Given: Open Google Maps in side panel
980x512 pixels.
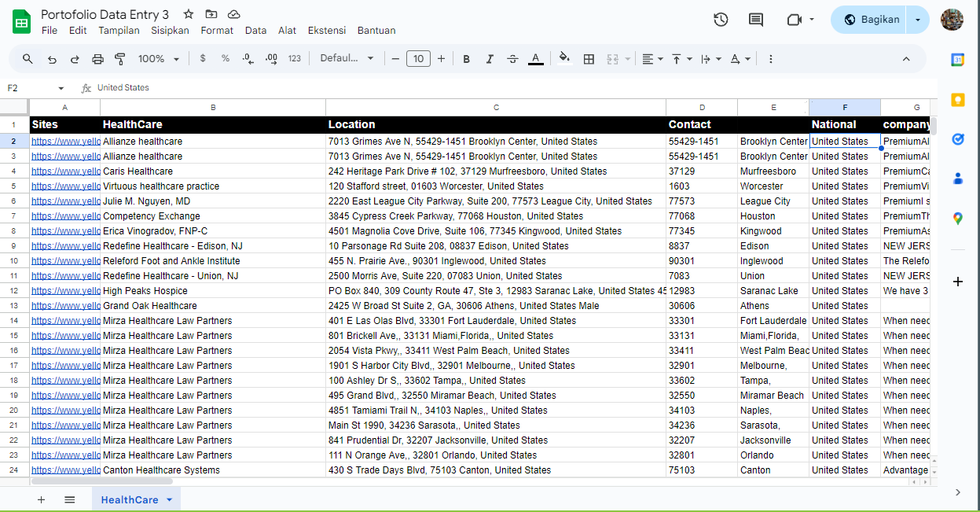Looking at the screenshot, I should [x=958, y=219].
